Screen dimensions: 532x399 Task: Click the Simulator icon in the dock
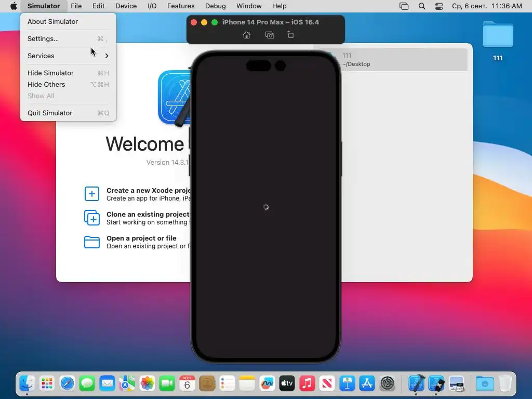pos(436,384)
